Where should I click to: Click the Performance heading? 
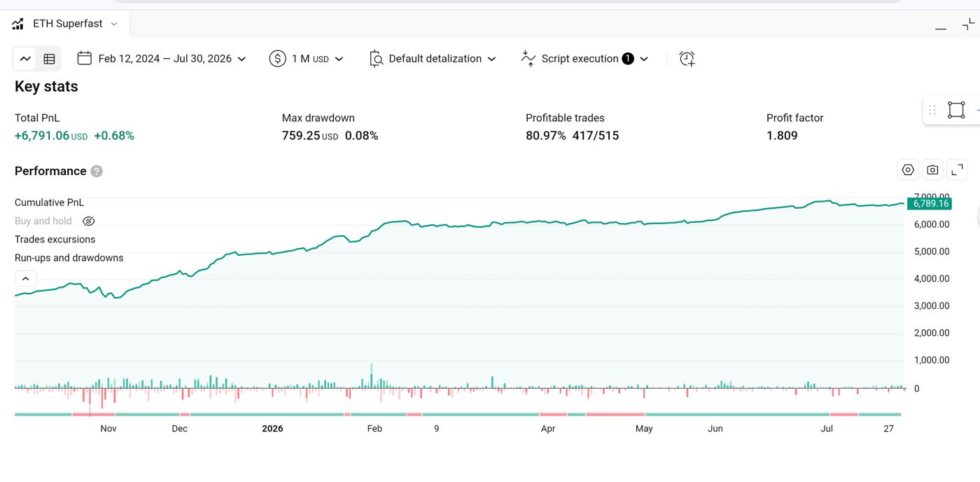click(x=50, y=171)
